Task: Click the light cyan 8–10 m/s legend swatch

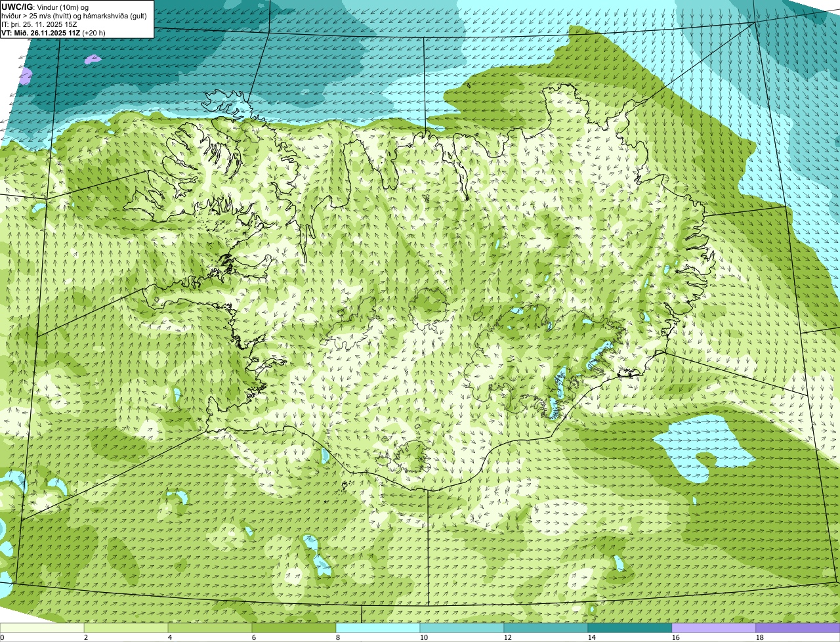Action: point(378,628)
